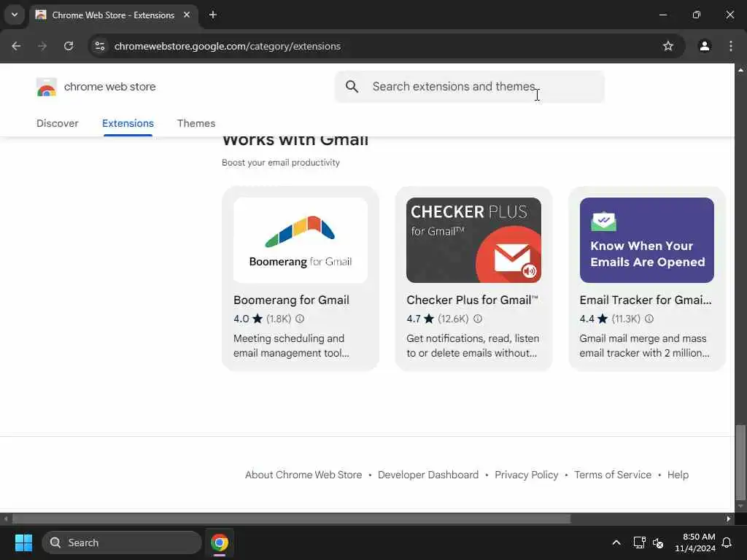
Task: Focus the Search extensions and themes field
Action: 470,87
